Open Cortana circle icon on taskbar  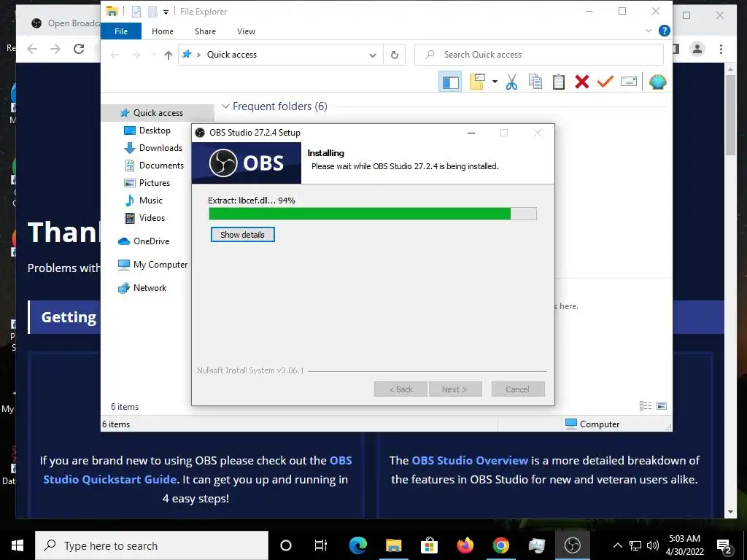pyautogui.click(x=285, y=545)
